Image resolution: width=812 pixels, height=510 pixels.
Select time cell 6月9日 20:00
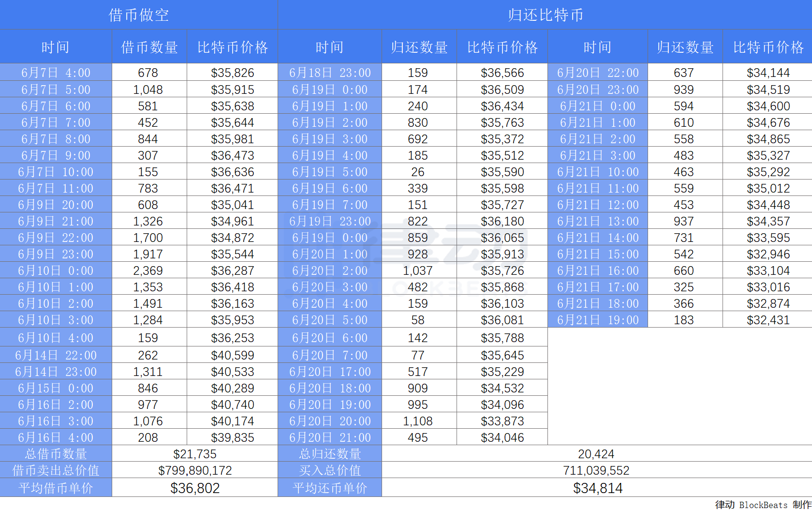(x=56, y=205)
